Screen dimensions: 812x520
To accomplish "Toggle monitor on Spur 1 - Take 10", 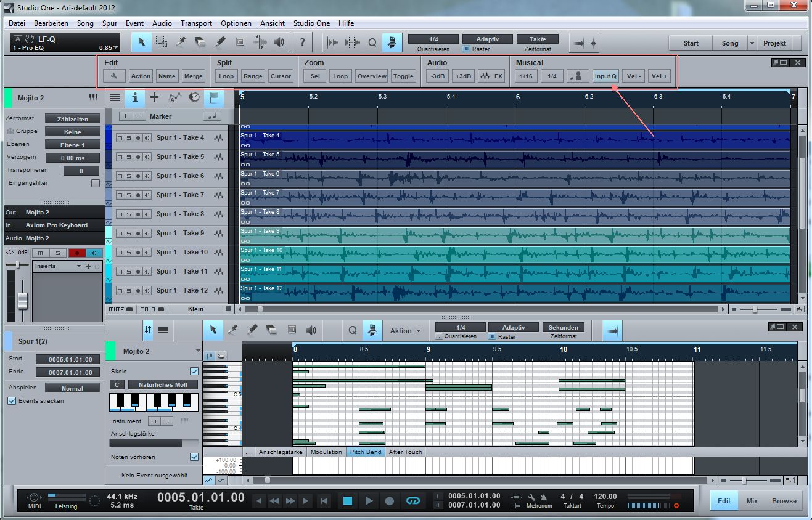I will pyautogui.click(x=147, y=253).
